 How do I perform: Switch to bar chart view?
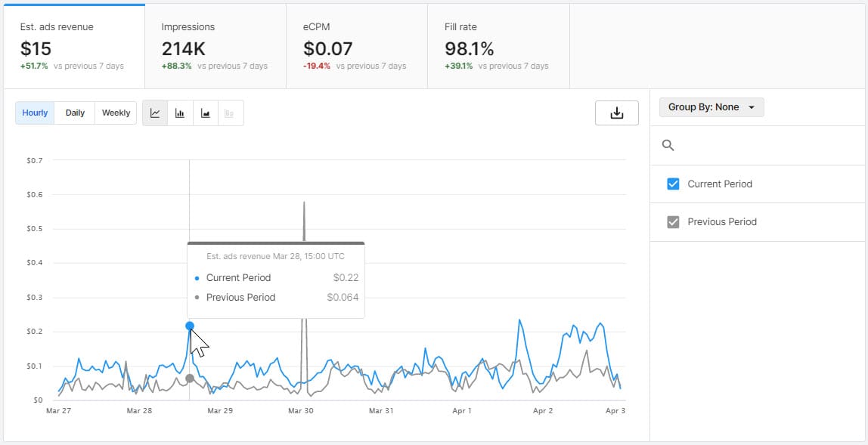coord(180,113)
